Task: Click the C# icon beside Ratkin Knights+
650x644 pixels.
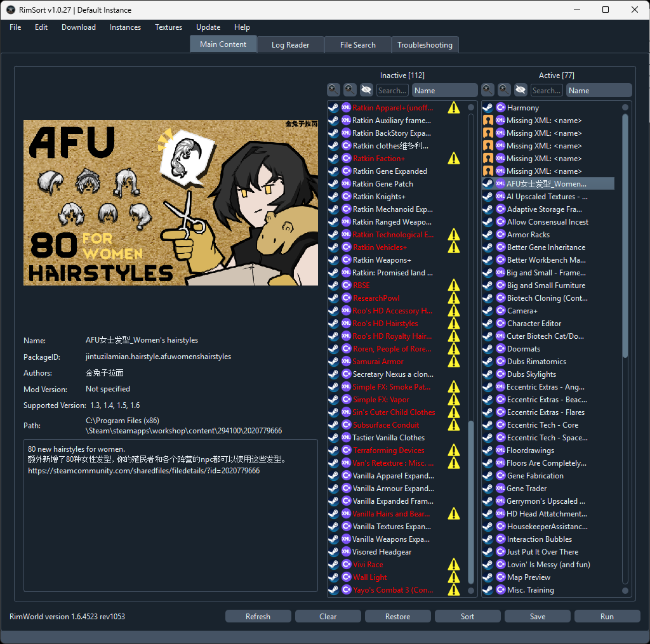Action: coord(346,197)
